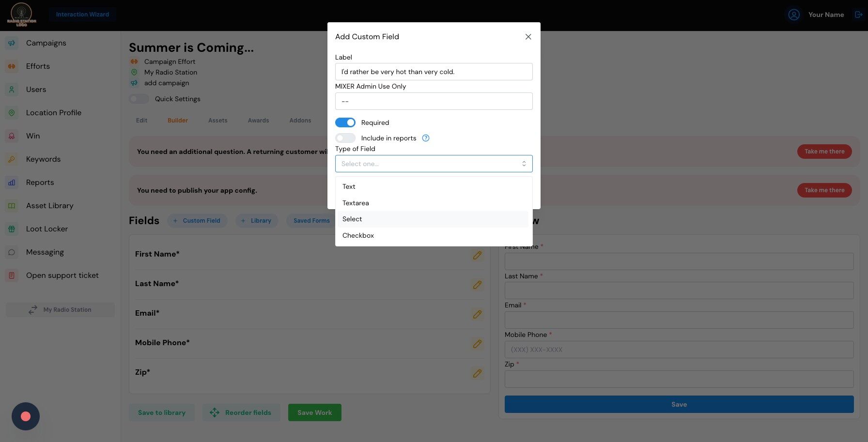Click the Win award icon
The height and width of the screenshot is (442, 868).
coord(12,136)
